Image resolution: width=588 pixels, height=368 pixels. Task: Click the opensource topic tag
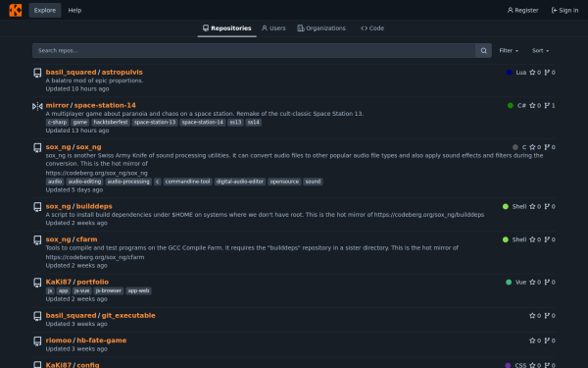pos(284,182)
